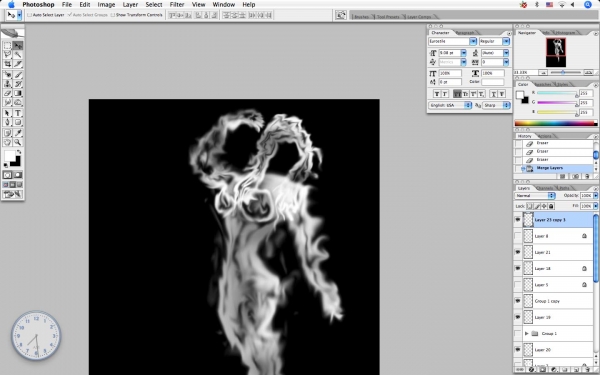Open the Select menu
Viewport: 600px width, 375px height.
tap(154, 5)
